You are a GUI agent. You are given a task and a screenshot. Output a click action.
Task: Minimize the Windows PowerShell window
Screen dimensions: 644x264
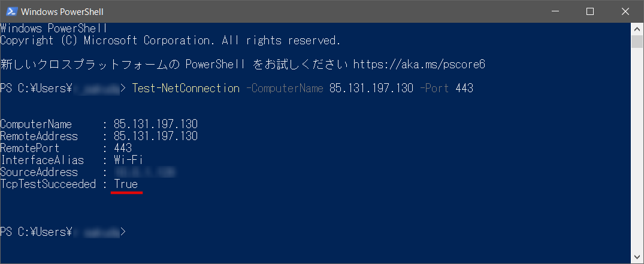point(555,11)
